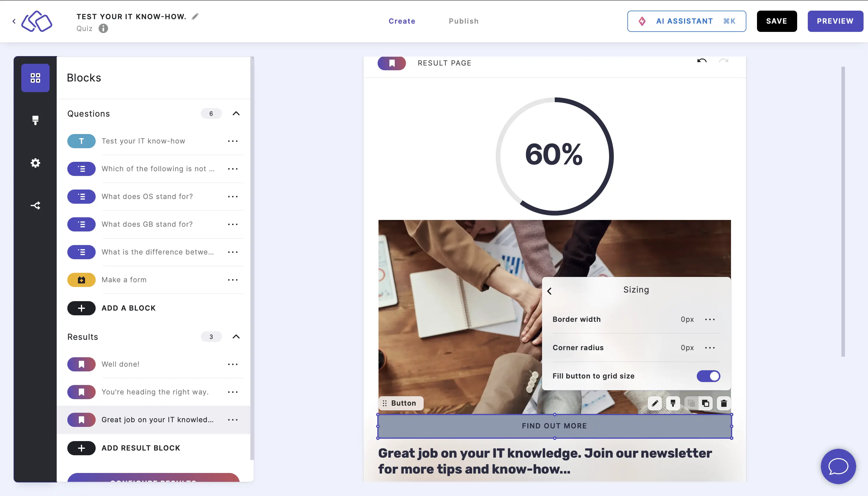
Task: Click the duplicate icon on button element
Action: click(x=705, y=403)
